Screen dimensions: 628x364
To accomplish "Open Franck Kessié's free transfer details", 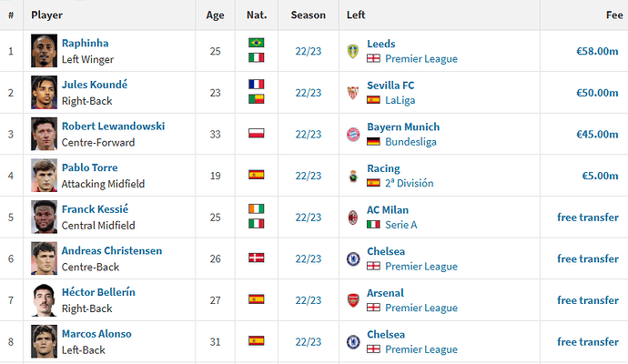I will 588,217.
